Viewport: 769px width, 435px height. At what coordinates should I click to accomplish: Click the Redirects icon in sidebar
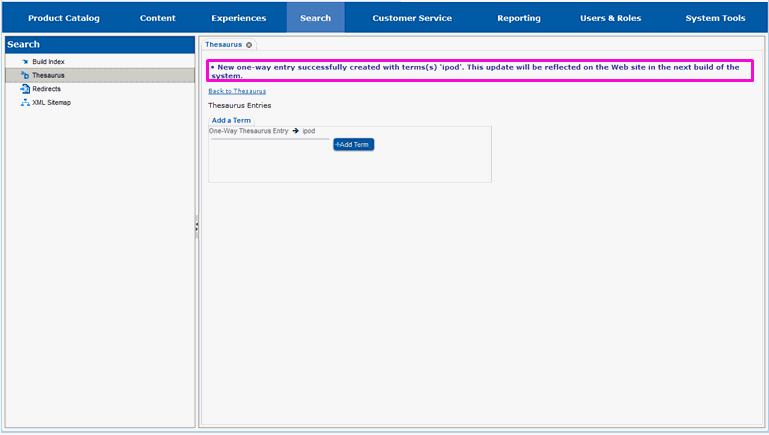click(x=25, y=89)
